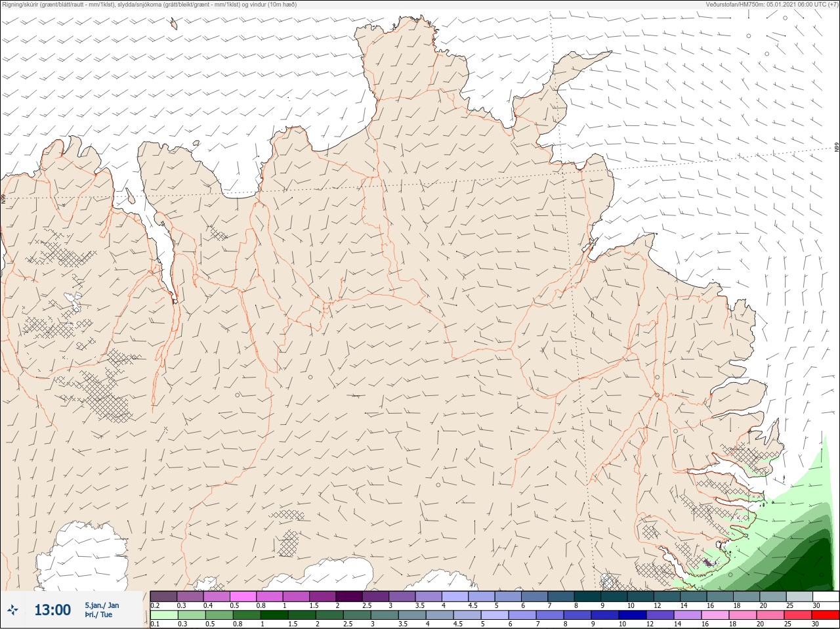Select upper-row legend swatch starting at 0.2

coord(163,596)
